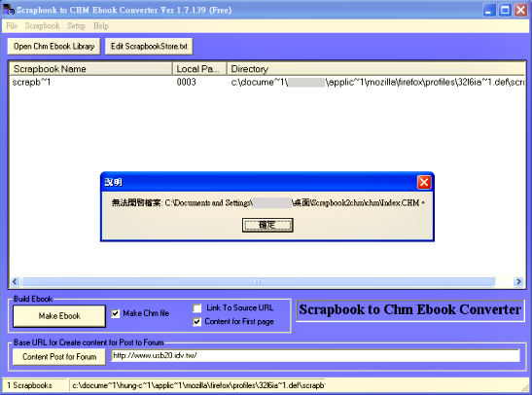Enable the Link To Source URL checkbox
This screenshot has height=395, width=532.
click(x=196, y=307)
